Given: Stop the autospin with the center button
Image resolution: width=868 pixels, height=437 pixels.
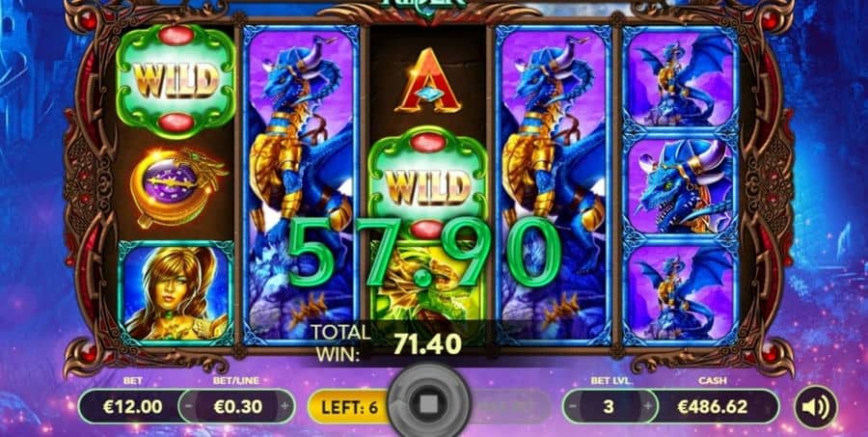Looking at the screenshot, I should [x=429, y=405].
